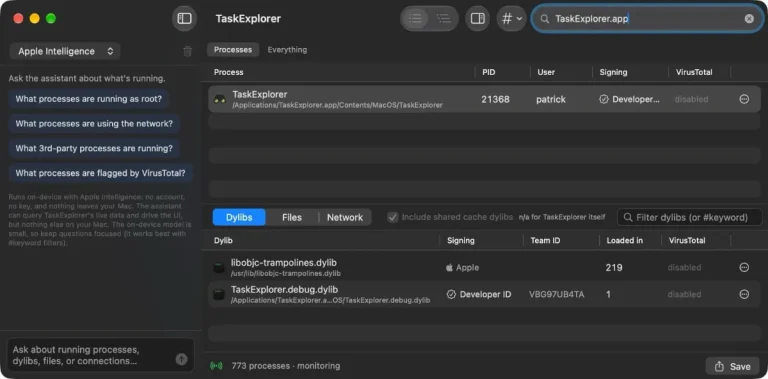
Task: Click the magnifying glass search icon
Action: 545,19
